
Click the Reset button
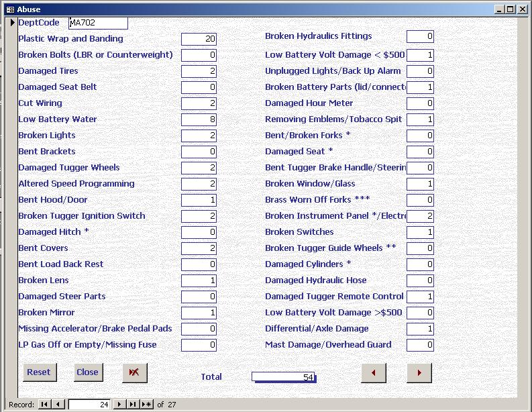pos(40,372)
